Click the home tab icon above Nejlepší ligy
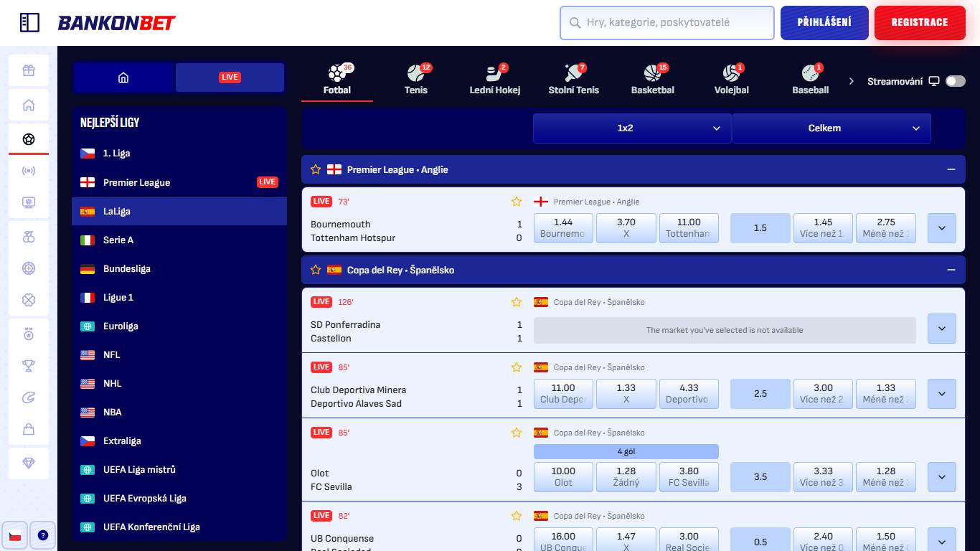The width and height of the screenshot is (980, 551). click(123, 77)
